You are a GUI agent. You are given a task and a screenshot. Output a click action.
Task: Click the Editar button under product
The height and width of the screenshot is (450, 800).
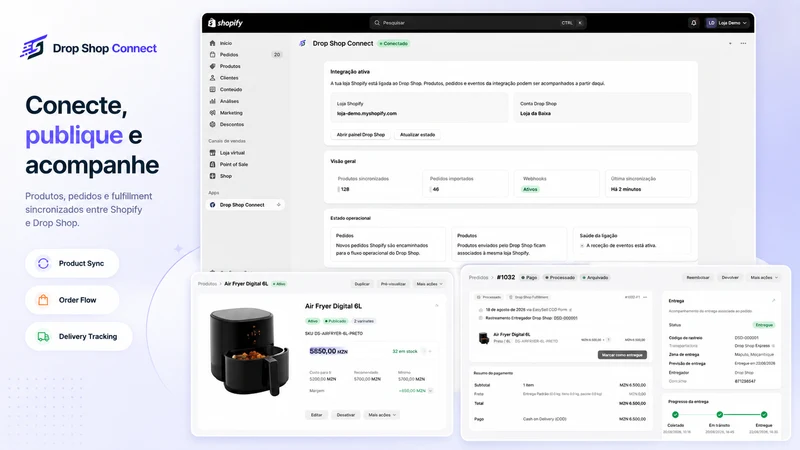(x=316, y=415)
